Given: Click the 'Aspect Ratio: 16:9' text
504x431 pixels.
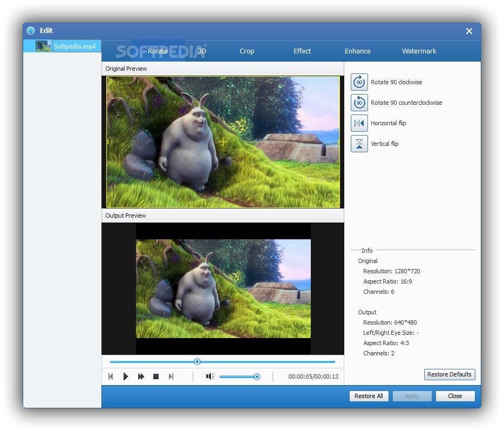Looking at the screenshot, I should pos(387,281).
